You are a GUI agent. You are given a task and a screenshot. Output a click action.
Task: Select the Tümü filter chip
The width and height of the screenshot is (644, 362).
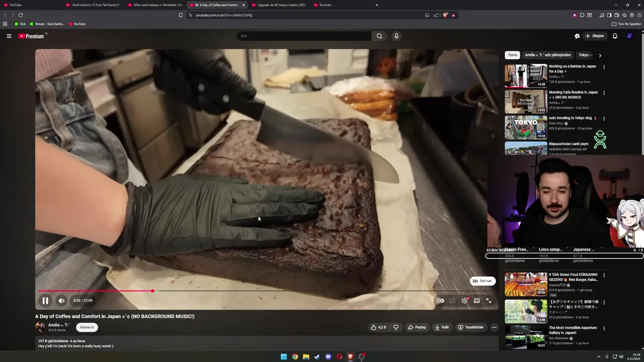(512, 55)
